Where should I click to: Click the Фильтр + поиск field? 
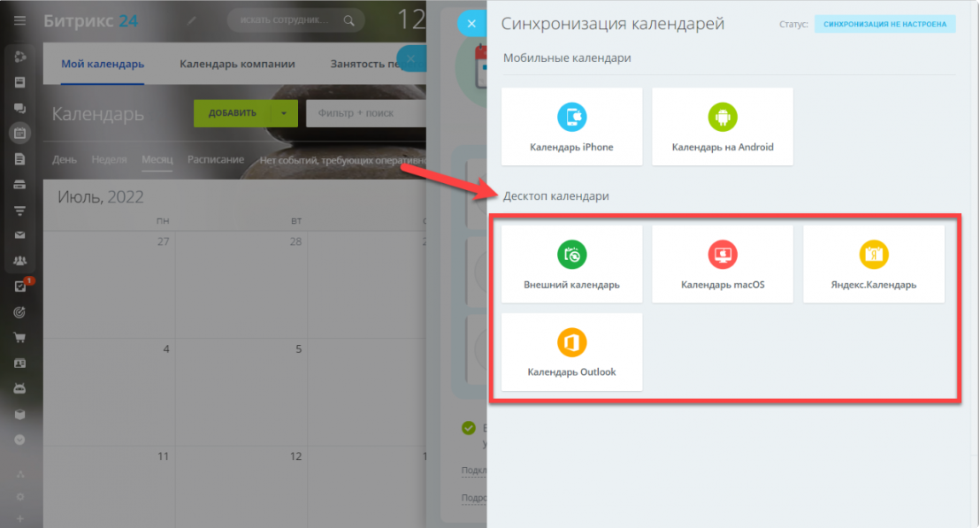(366, 113)
